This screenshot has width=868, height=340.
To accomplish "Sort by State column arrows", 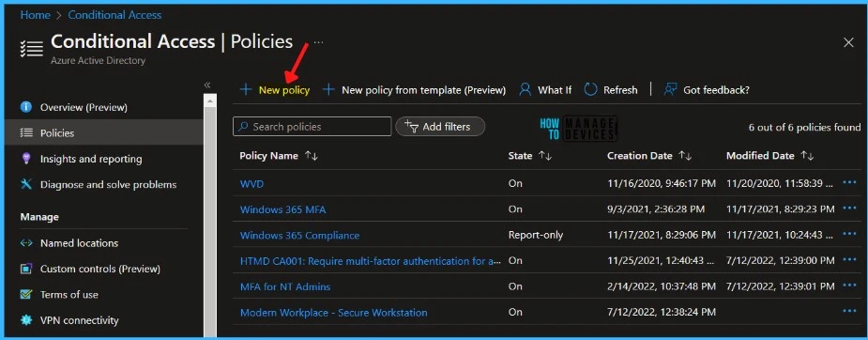I will tap(544, 156).
